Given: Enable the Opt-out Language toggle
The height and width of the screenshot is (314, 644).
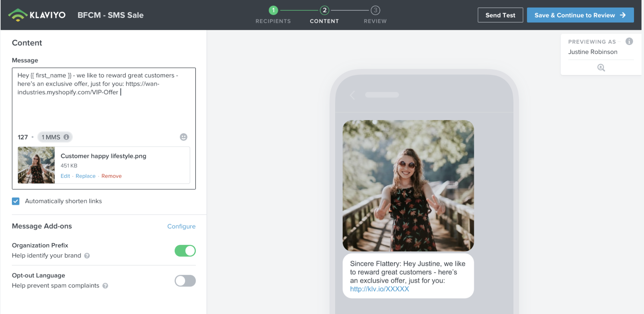Looking at the screenshot, I should coord(185,280).
